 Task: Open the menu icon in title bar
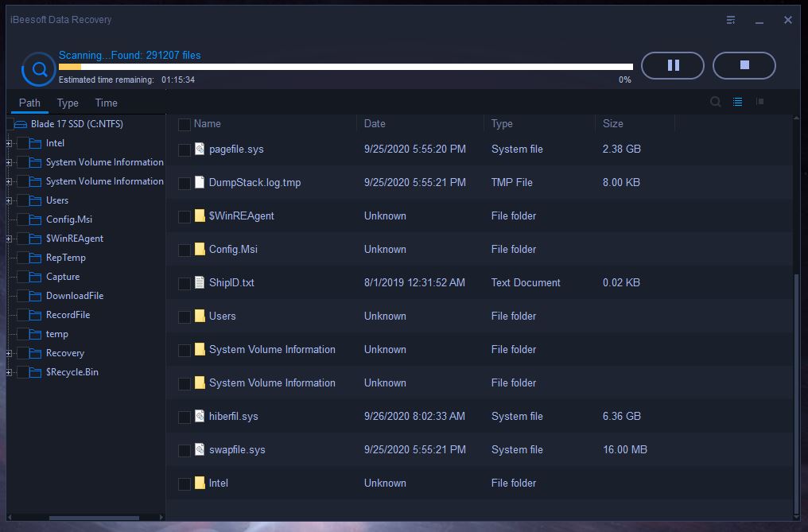pos(731,20)
